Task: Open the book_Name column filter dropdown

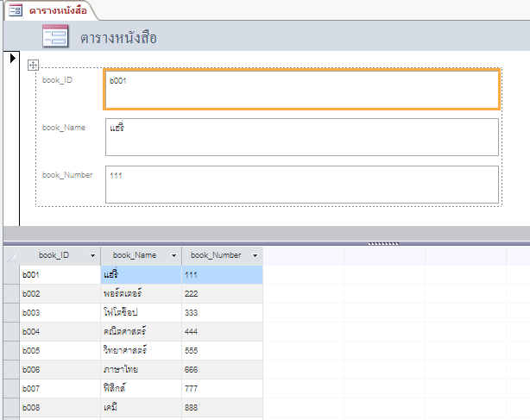Action: [x=174, y=255]
